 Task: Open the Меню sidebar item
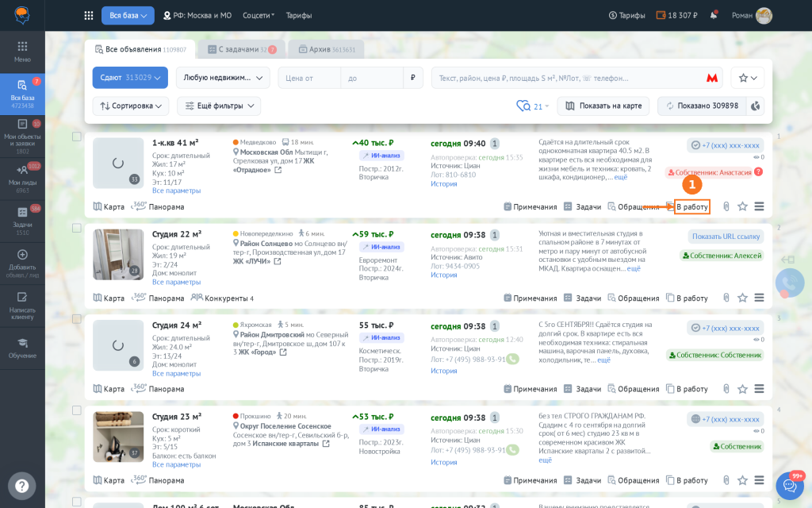pos(22,52)
